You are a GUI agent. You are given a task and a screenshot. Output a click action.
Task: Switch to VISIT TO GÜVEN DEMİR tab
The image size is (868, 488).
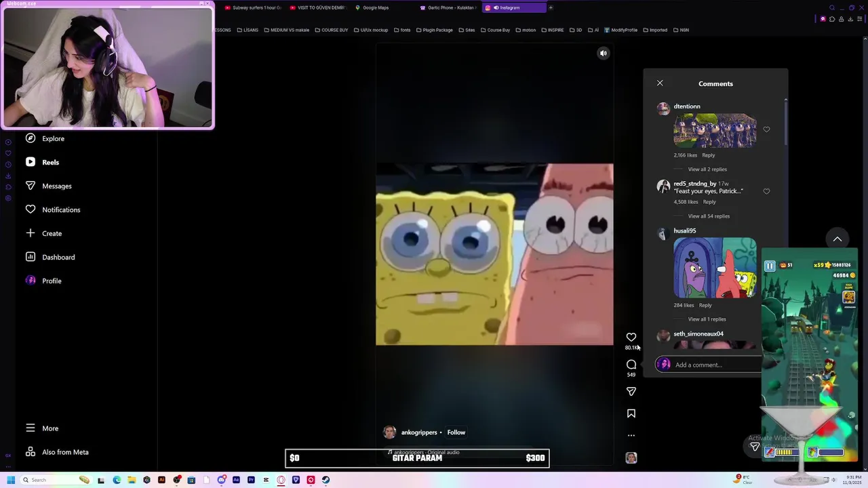[317, 7]
